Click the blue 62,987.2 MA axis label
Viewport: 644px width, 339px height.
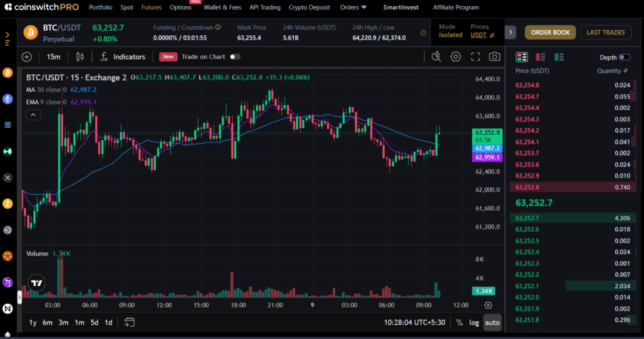click(x=487, y=148)
